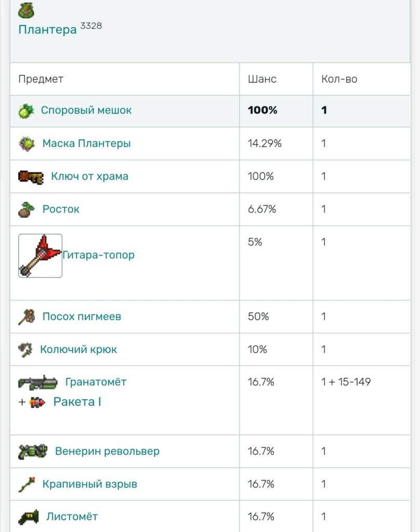The image size is (420, 532).
Task: Open the Ключ от храма link
Action: tap(89, 177)
